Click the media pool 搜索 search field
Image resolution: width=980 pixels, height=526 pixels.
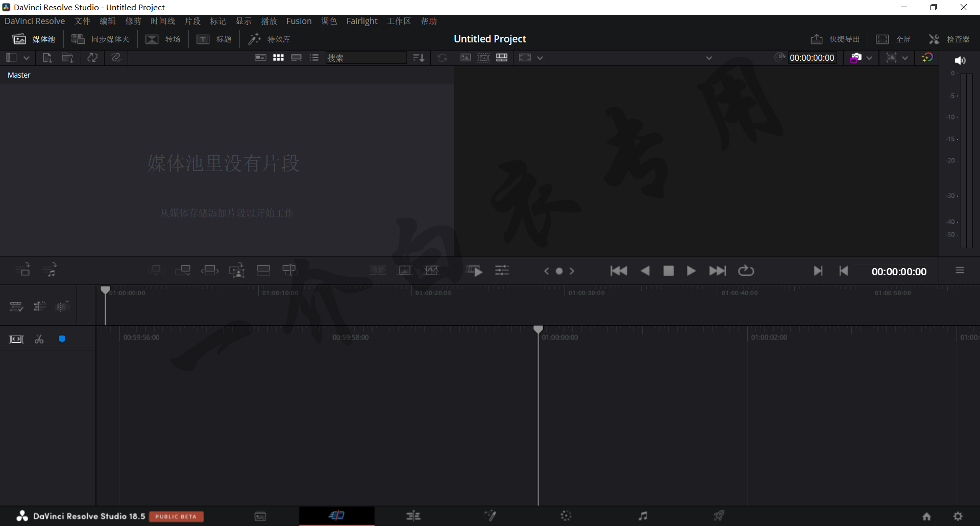point(366,58)
